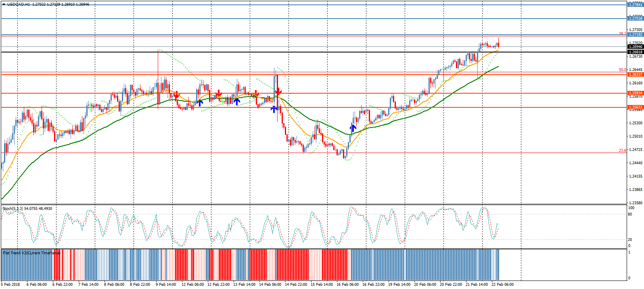Viewport: 644px width, 289px height.
Task: Click the black 1.26946 current price tag
Action: 635,47
